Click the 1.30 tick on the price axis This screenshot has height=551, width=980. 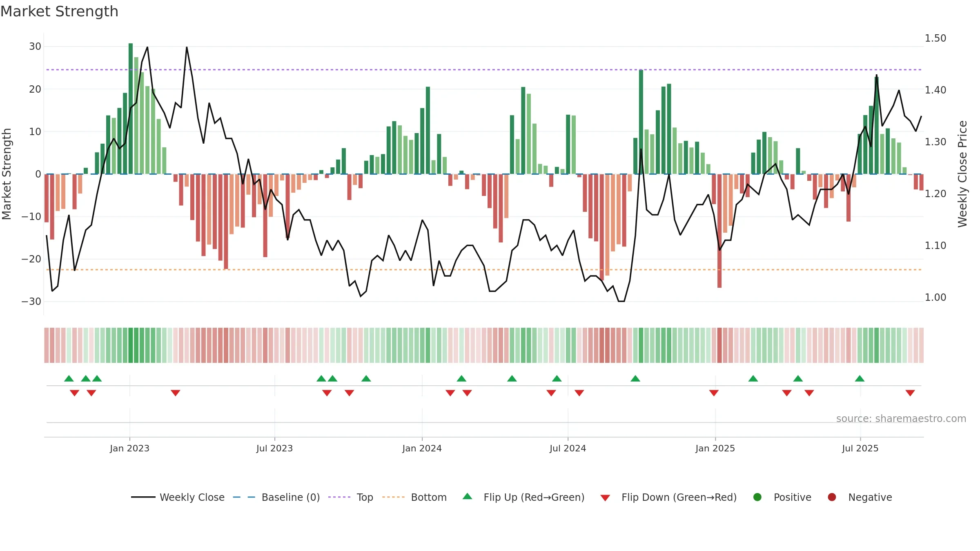coord(935,142)
